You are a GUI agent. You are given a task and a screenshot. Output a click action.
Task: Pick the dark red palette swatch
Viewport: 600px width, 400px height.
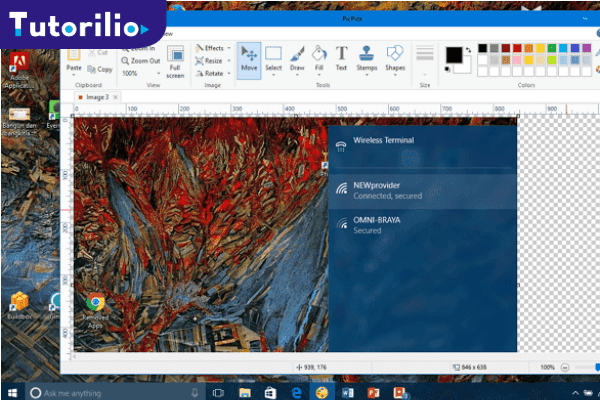505,48
